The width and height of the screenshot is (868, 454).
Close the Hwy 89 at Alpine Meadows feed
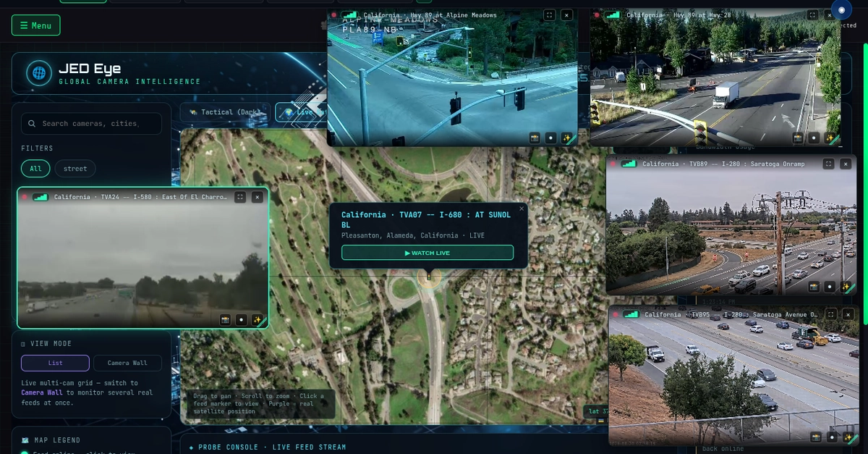[x=566, y=14]
